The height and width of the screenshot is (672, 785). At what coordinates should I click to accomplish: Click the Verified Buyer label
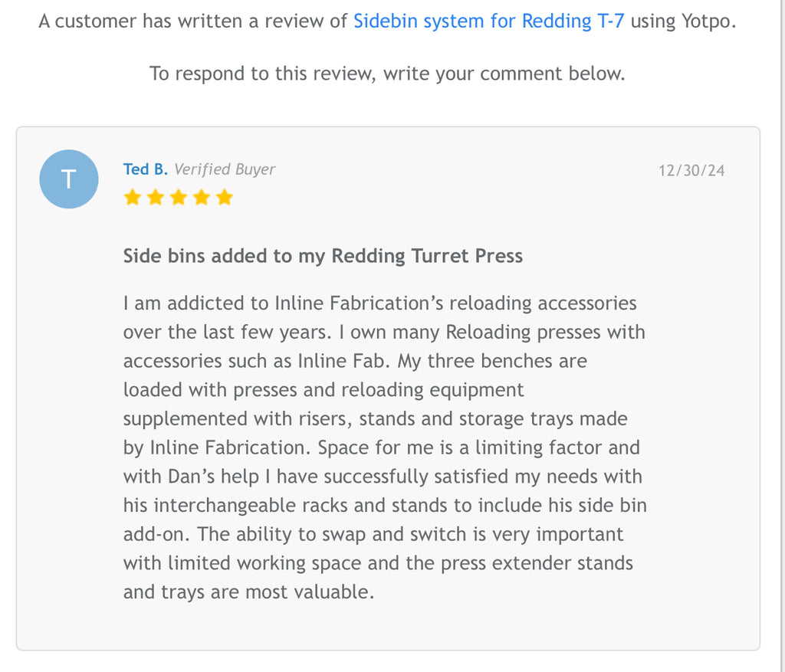coord(225,169)
